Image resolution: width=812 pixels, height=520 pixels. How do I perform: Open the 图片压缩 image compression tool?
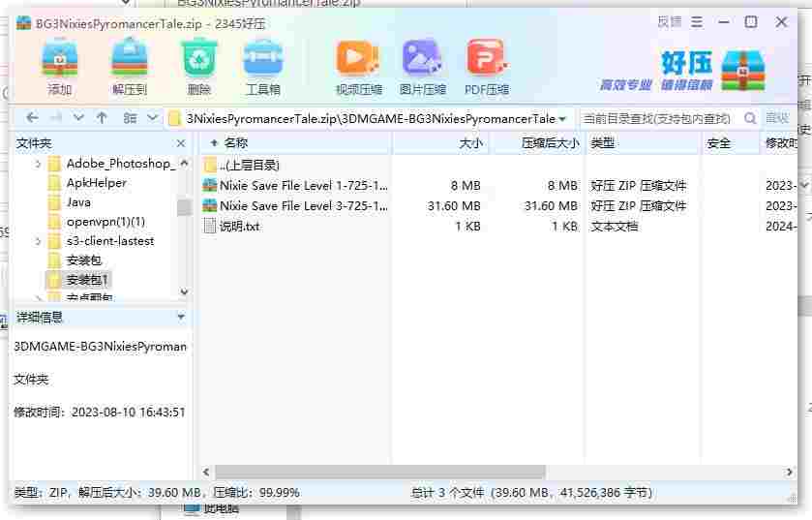422,67
